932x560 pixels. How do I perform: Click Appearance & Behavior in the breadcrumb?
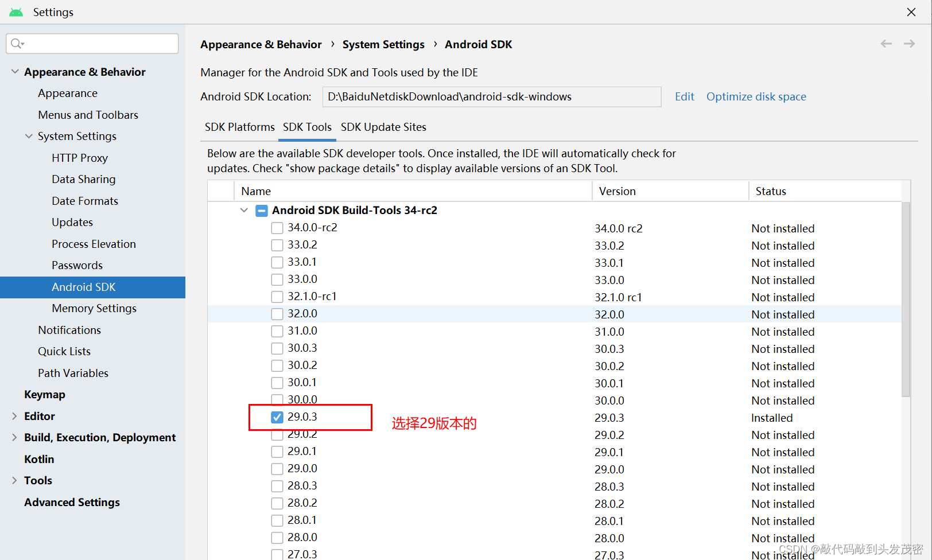(261, 44)
